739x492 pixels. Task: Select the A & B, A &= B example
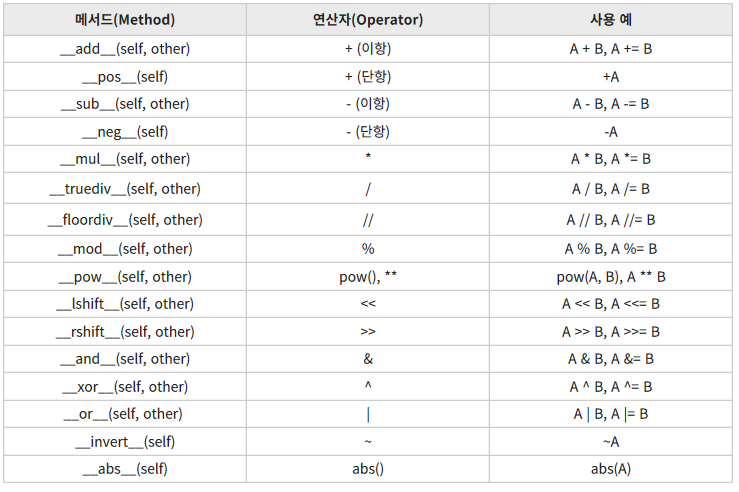point(611,360)
